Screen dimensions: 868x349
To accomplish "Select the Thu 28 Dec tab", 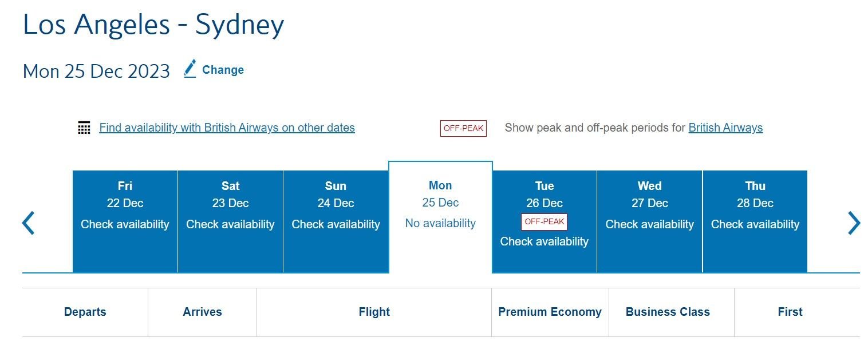I will pyautogui.click(x=755, y=221).
